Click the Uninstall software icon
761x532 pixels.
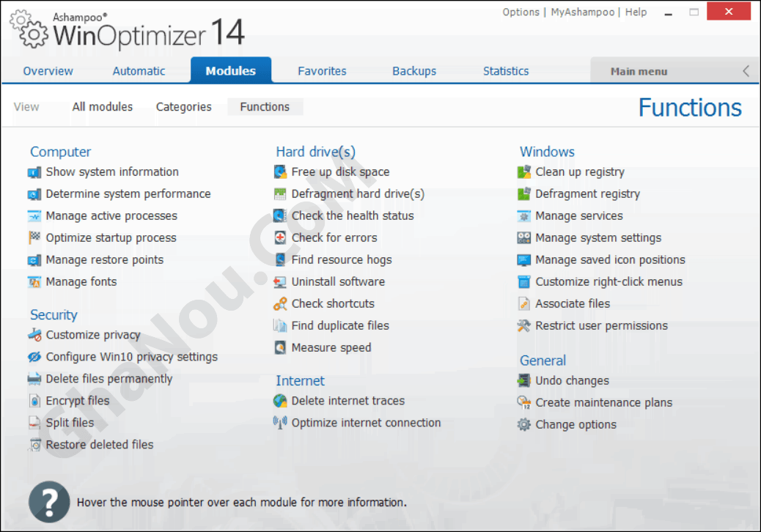(x=280, y=282)
